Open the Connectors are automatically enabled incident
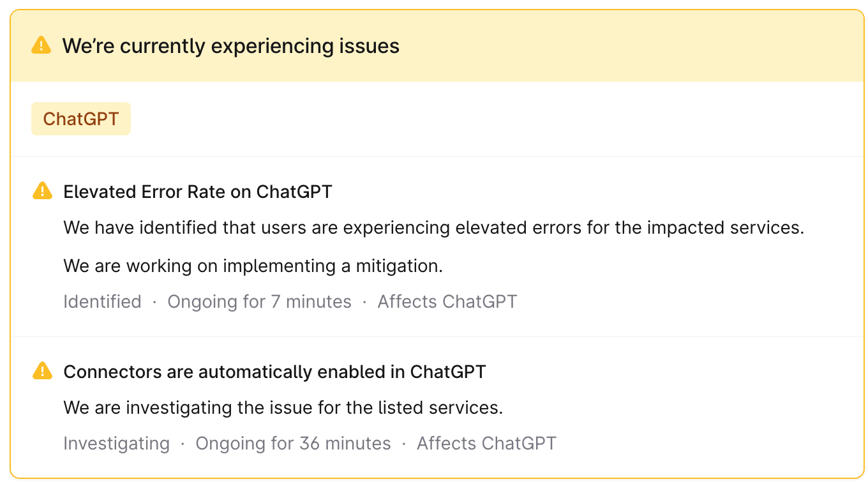The image size is (868, 484). tap(274, 372)
